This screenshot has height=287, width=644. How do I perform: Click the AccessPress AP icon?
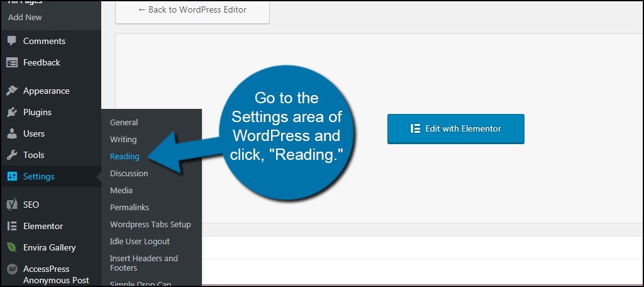point(13,269)
